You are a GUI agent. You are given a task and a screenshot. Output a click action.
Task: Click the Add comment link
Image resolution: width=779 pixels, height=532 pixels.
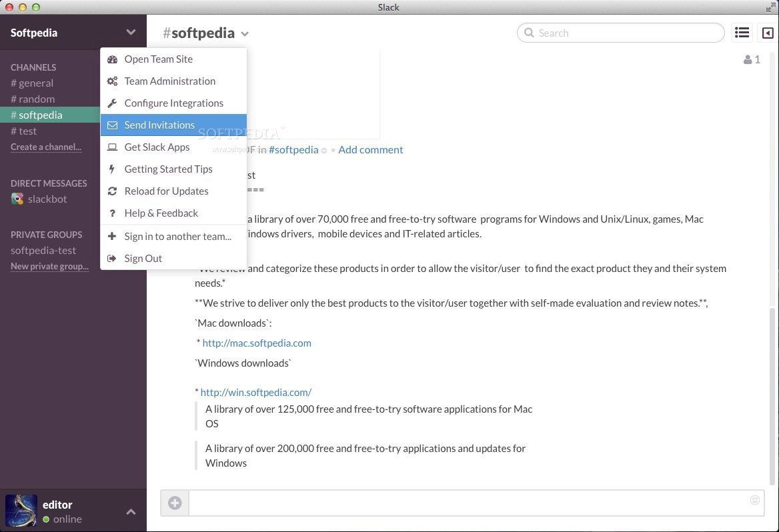(371, 149)
